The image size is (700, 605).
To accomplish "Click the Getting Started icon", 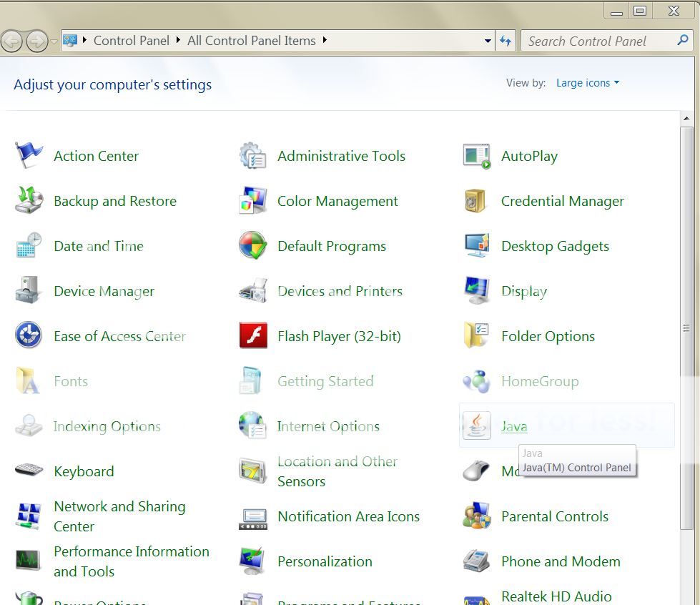I will [x=250, y=380].
